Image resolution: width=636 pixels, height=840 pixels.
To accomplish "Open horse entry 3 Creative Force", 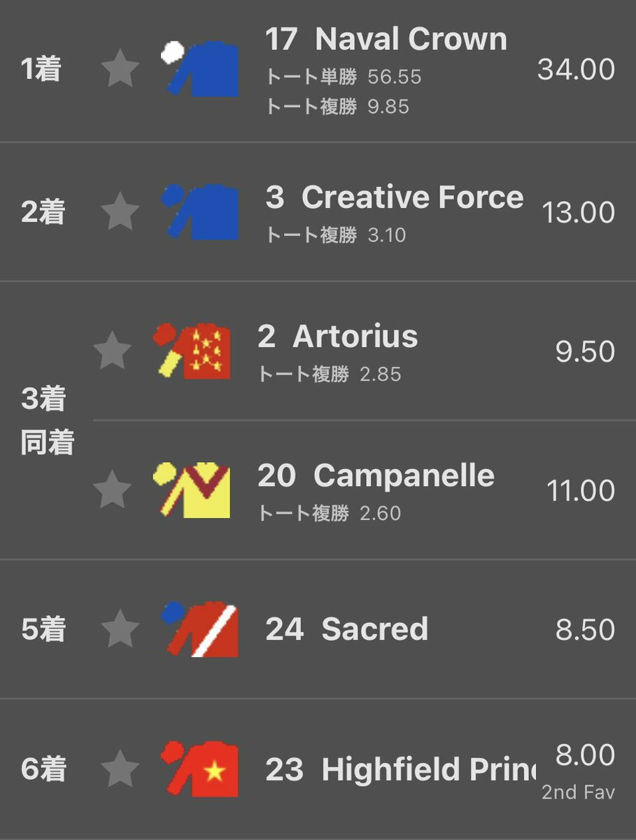I will coord(395,197).
